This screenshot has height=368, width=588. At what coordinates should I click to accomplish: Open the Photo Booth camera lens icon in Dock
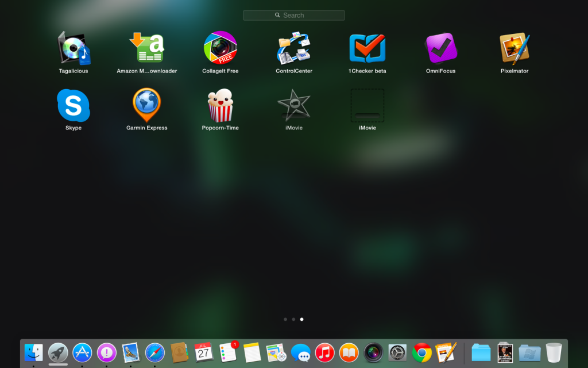pyautogui.click(x=373, y=352)
